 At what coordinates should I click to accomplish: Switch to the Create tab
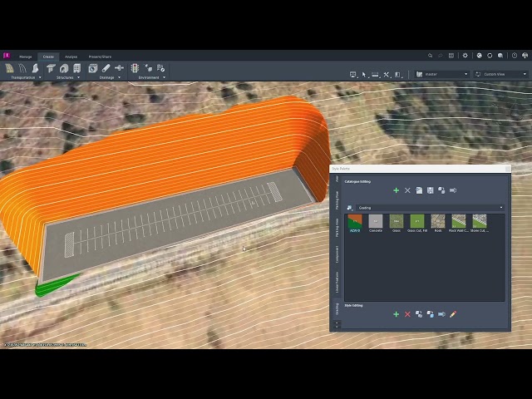[x=48, y=57]
